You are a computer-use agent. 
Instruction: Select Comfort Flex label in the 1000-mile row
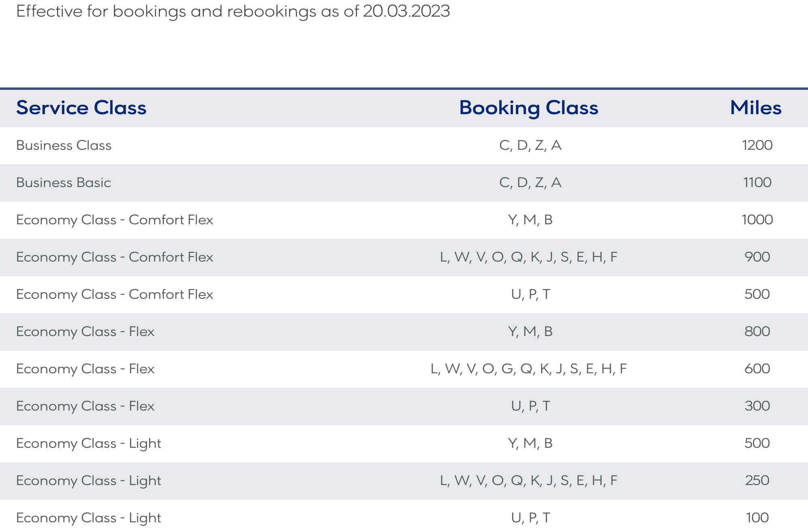[x=115, y=220]
